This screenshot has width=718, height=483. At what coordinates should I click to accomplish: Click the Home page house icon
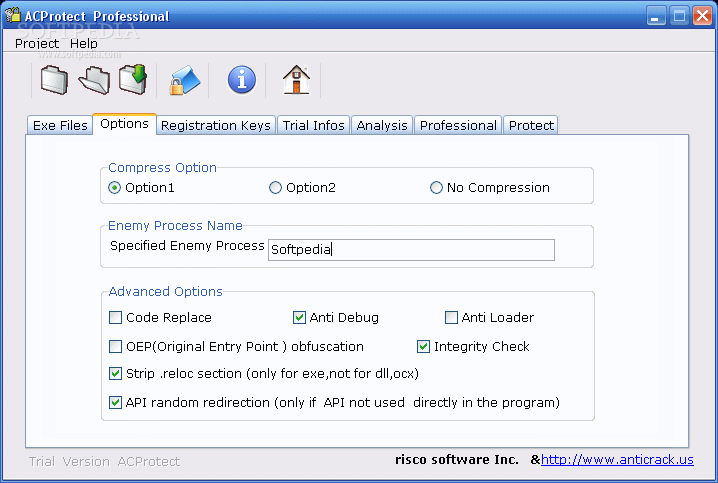(296, 80)
